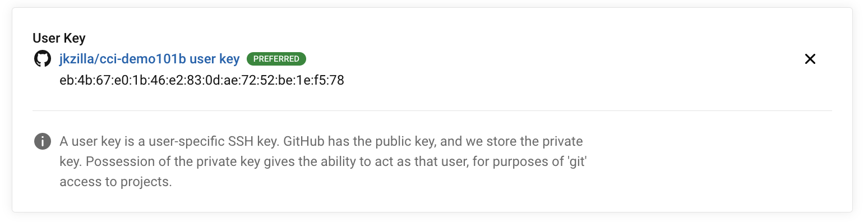Click the horizontal divider under fingerprint
The width and height of the screenshot is (868, 222).
pyautogui.click(x=432, y=110)
